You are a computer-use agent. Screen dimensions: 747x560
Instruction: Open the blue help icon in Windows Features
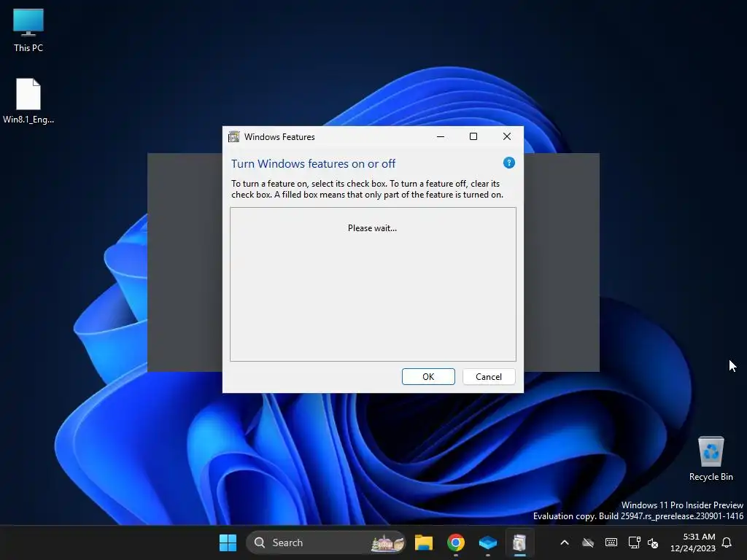[508, 163]
